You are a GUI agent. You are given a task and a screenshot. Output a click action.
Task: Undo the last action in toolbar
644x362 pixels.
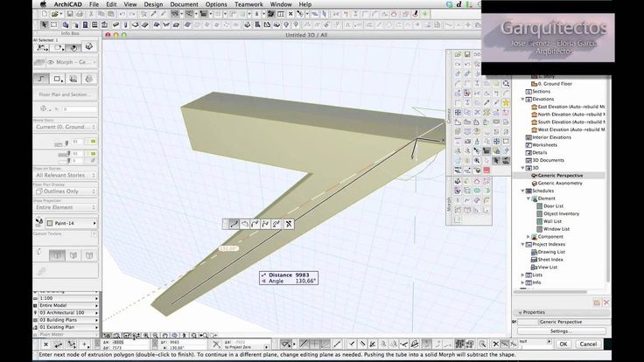(x=122, y=14)
